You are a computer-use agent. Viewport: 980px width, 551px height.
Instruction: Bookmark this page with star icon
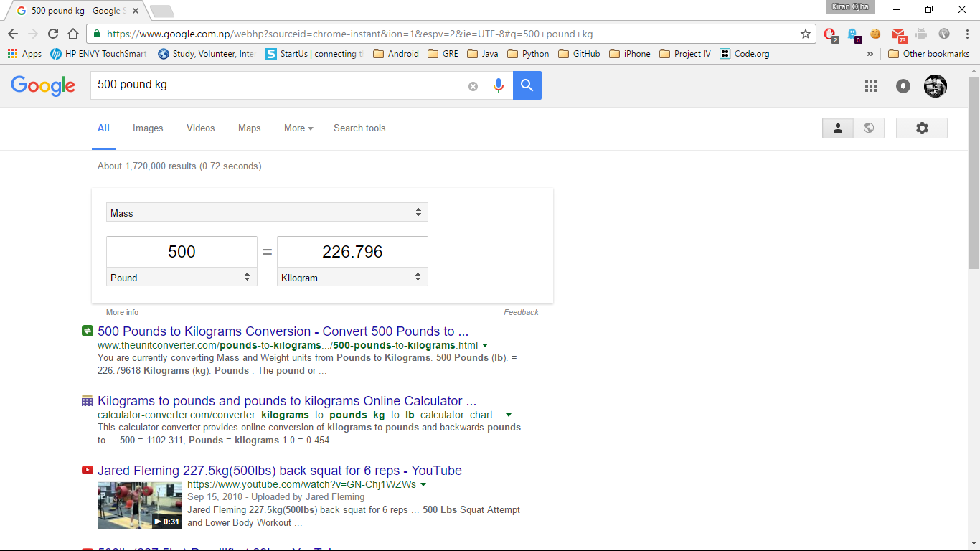pyautogui.click(x=806, y=34)
